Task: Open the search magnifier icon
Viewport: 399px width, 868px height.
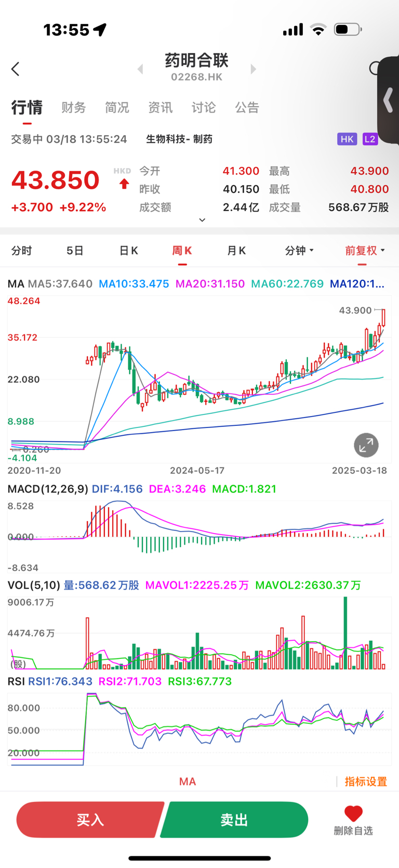Action: point(374,68)
